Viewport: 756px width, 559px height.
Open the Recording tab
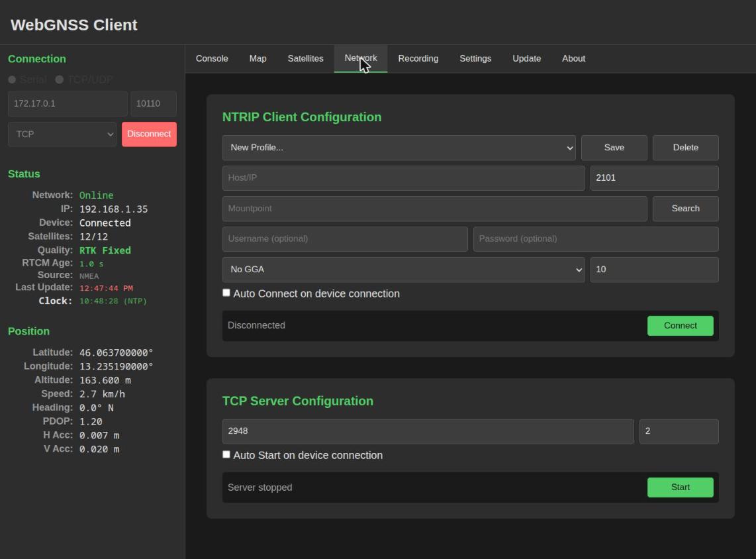tap(418, 58)
